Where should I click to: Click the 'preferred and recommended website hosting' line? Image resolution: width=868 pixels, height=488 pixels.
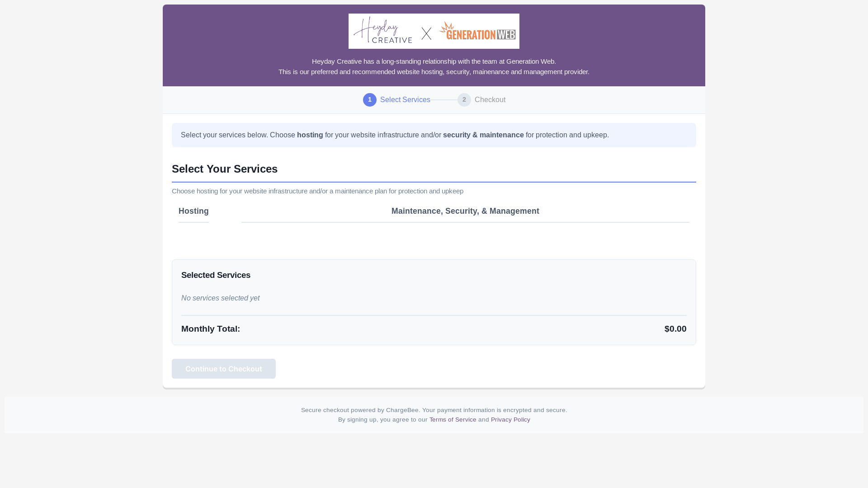434,72
